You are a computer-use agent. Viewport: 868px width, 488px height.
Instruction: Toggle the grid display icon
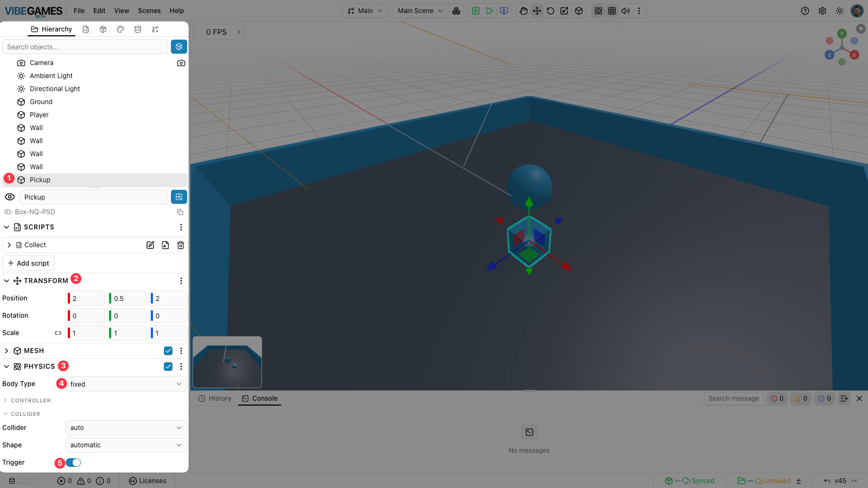[612, 11]
